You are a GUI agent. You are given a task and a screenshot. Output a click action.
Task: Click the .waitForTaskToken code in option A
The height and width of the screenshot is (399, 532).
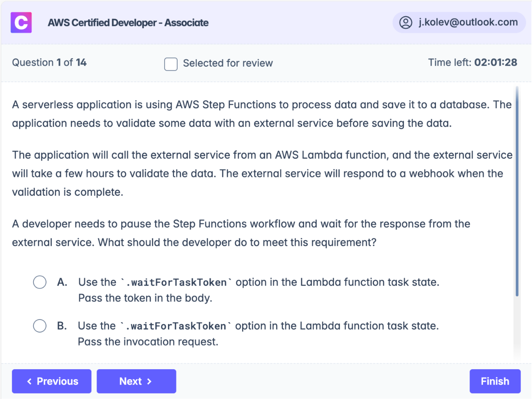point(176,282)
